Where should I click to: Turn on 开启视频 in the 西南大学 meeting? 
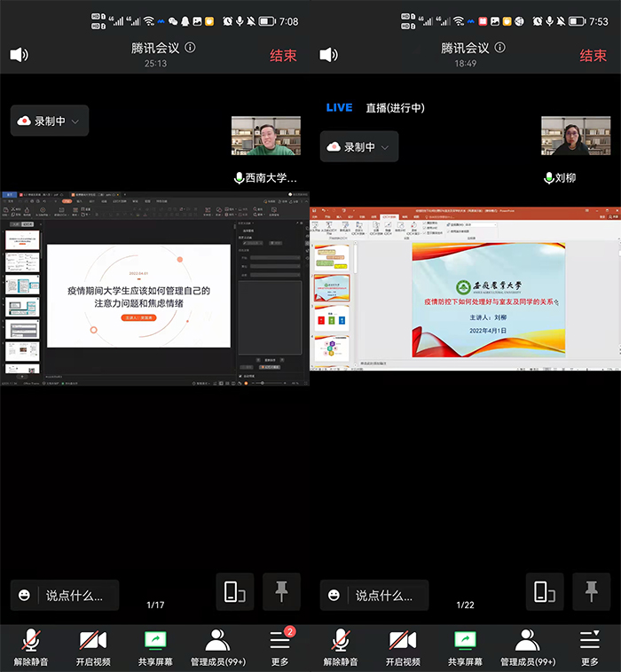tap(93, 647)
